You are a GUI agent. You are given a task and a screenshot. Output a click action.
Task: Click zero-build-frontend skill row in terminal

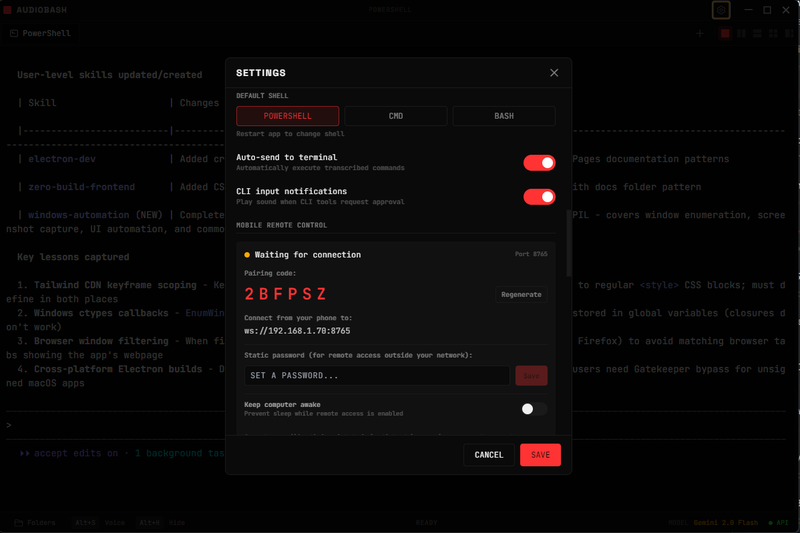click(82, 187)
